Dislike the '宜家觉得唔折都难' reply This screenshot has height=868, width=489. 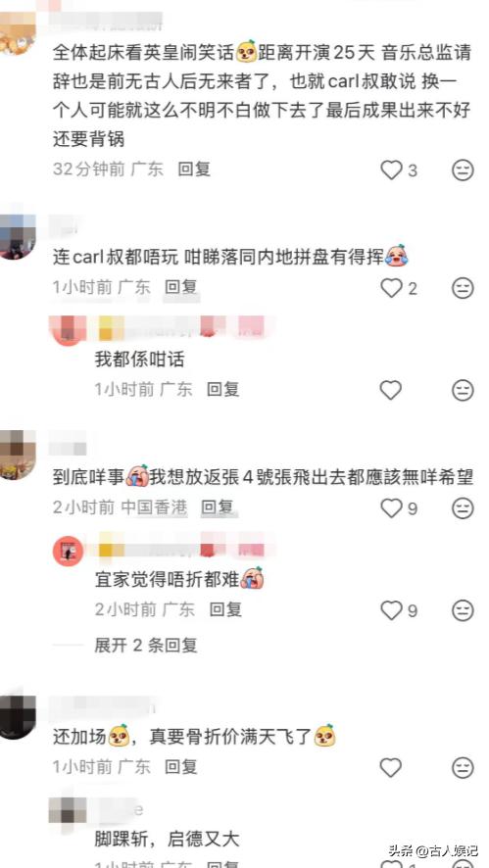[x=463, y=610]
